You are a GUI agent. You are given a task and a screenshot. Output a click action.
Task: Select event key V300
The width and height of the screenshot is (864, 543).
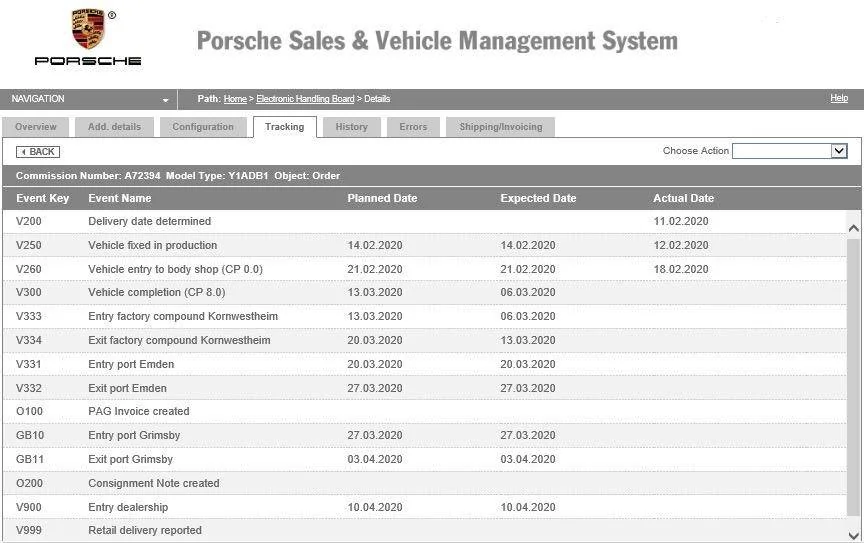tap(29, 292)
